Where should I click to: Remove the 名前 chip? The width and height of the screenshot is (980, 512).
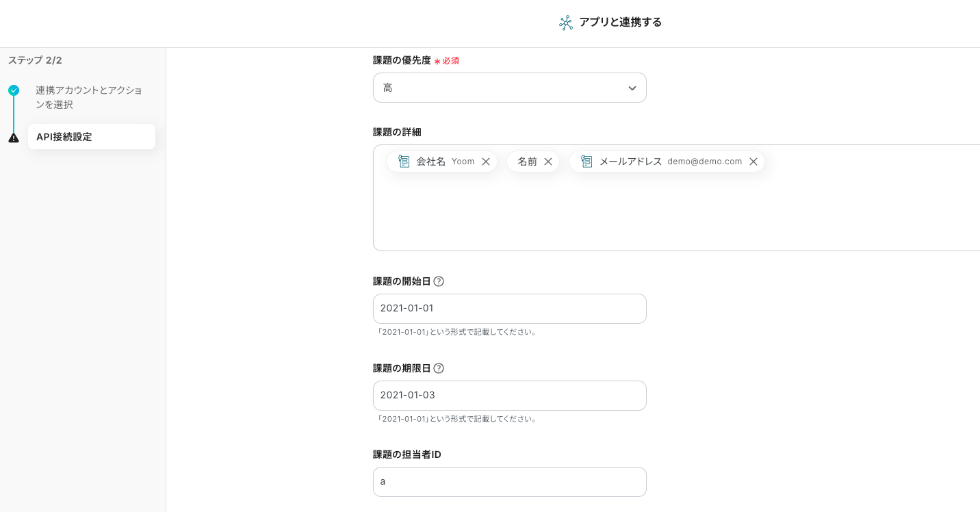click(548, 162)
